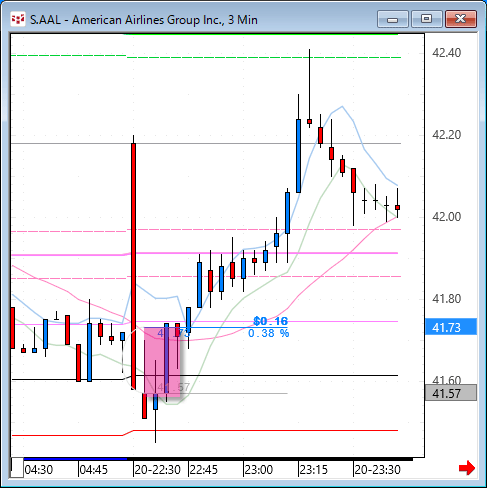Select the pink shaded measurement rectangle
The width and height of the screenshot is (487, 488).
162,362
